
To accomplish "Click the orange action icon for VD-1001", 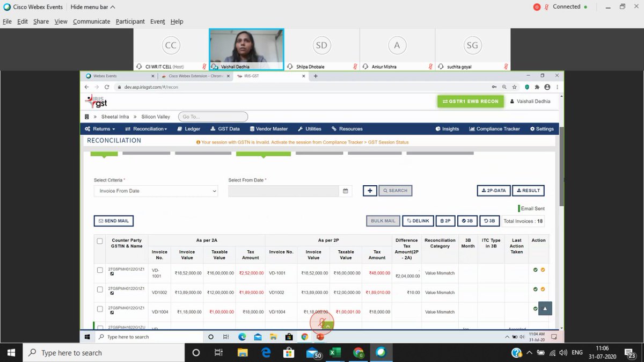I will coord(543,270).
